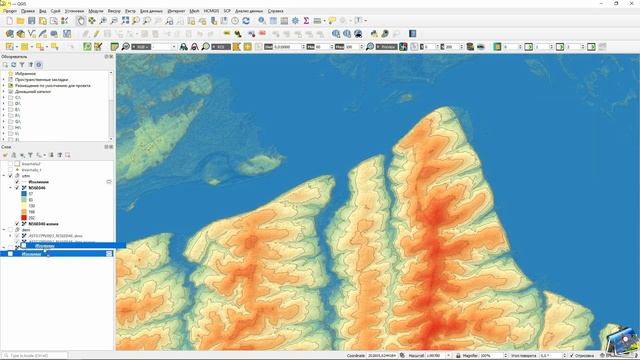The image size is (640, 360).
Task: Select the Pan Map hand tool
Action: coord(81,20)
